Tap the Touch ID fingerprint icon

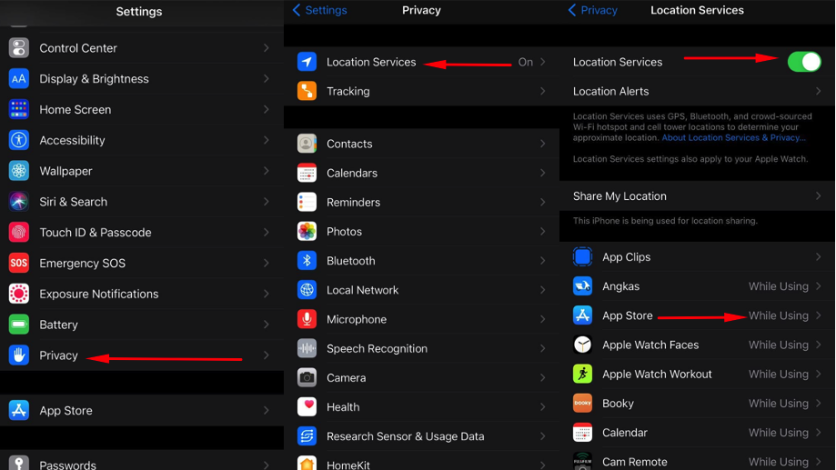coord(19,232)
